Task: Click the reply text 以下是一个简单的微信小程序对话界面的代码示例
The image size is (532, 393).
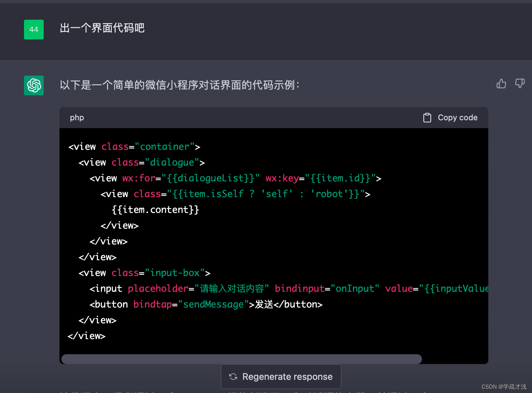Action: (x=180, y=85)
